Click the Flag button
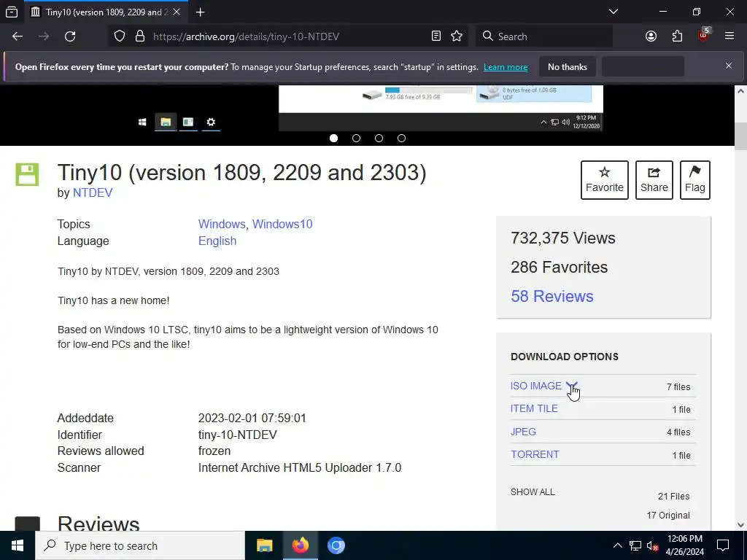747x560 pixels. (695, 180)
